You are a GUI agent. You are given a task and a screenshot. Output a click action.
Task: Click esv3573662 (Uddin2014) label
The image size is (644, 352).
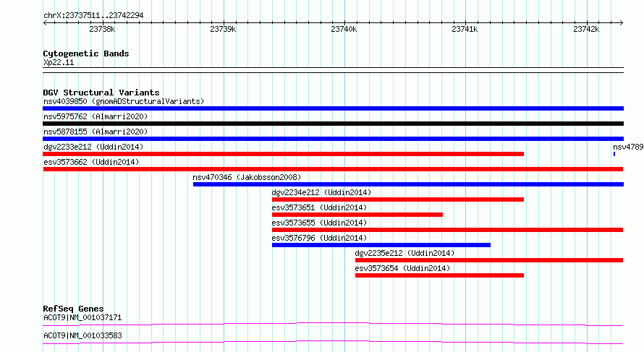(x=91, y=162)
